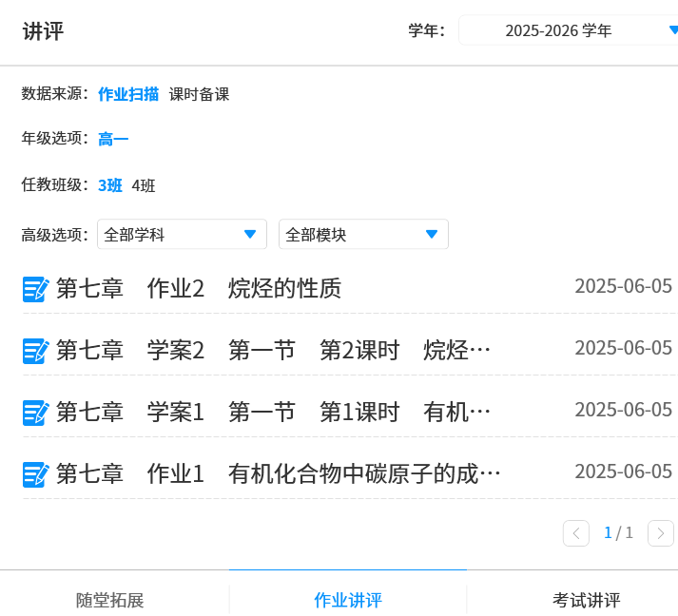Open 第七章 作业2 烷烃的性质
The height and width of the screenshot is (616, 678).
click(199, 288)
